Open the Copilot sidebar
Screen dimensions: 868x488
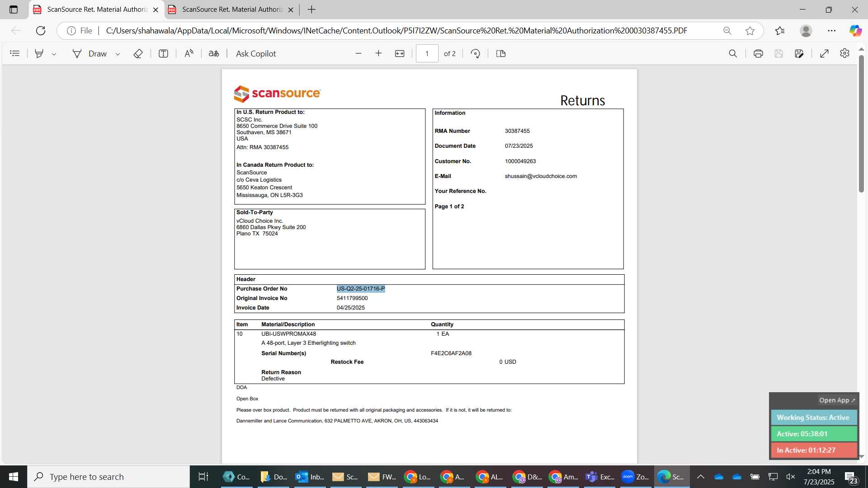855,31
